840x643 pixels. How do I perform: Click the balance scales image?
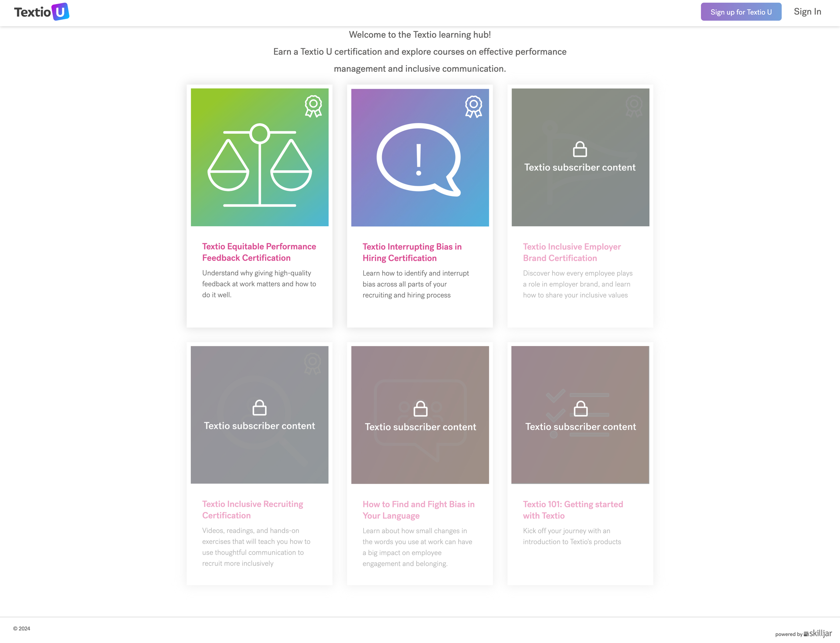click(x=259, y=165)
